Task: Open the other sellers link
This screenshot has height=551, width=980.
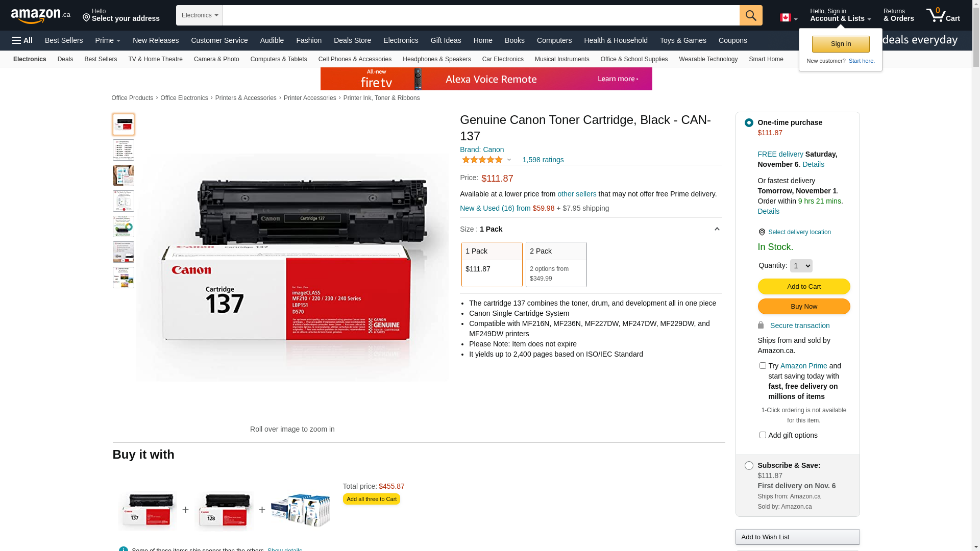Action: [577, 194]
